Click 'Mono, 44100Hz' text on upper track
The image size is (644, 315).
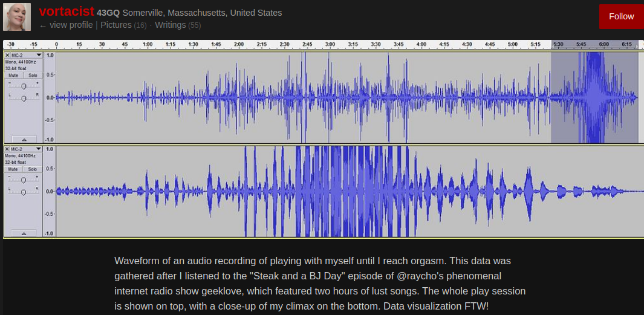[20, 62]
